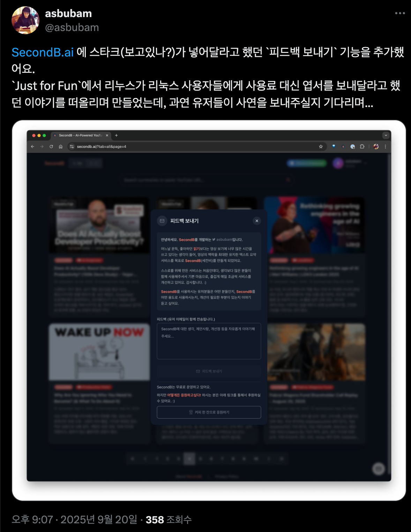This screenshot has width=411, height=532.
Task: Open asbubam's profile picture
Action: point(25,20)
